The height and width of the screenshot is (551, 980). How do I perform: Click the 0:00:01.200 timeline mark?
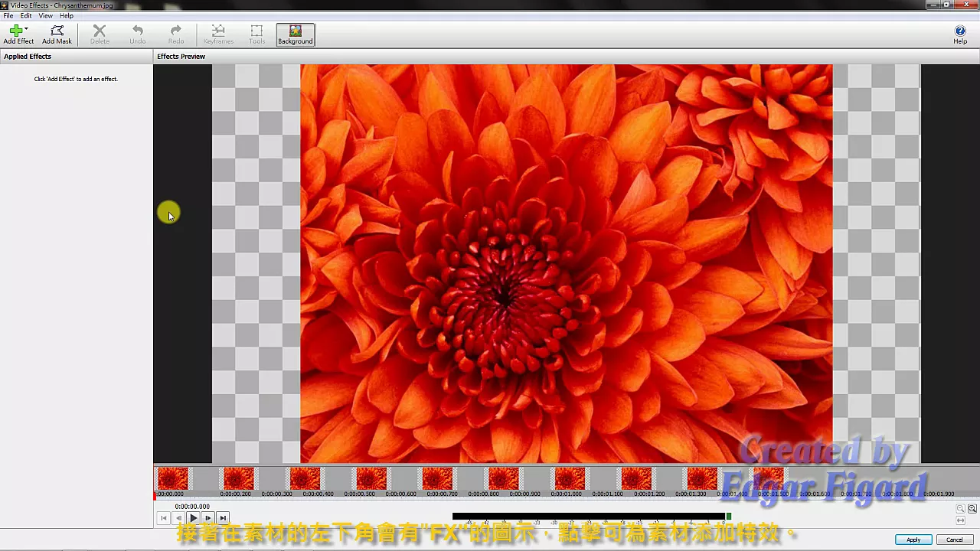[649, 494]
